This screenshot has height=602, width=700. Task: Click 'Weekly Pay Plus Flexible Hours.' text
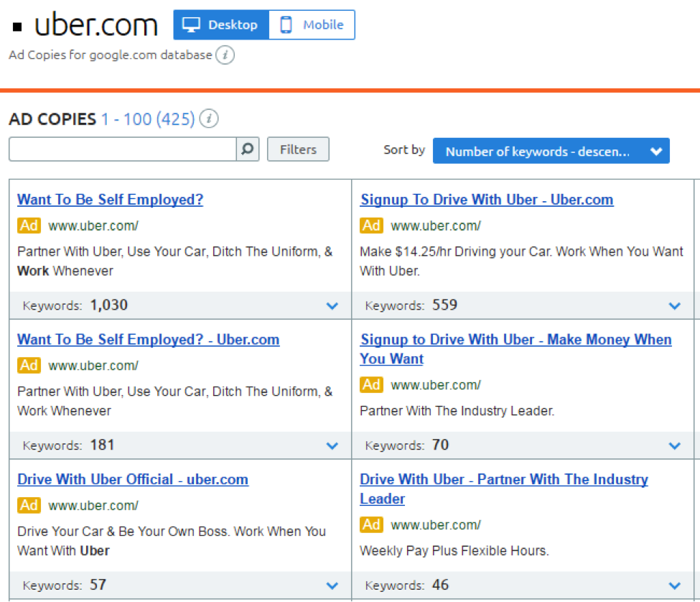tap(454, 551)
